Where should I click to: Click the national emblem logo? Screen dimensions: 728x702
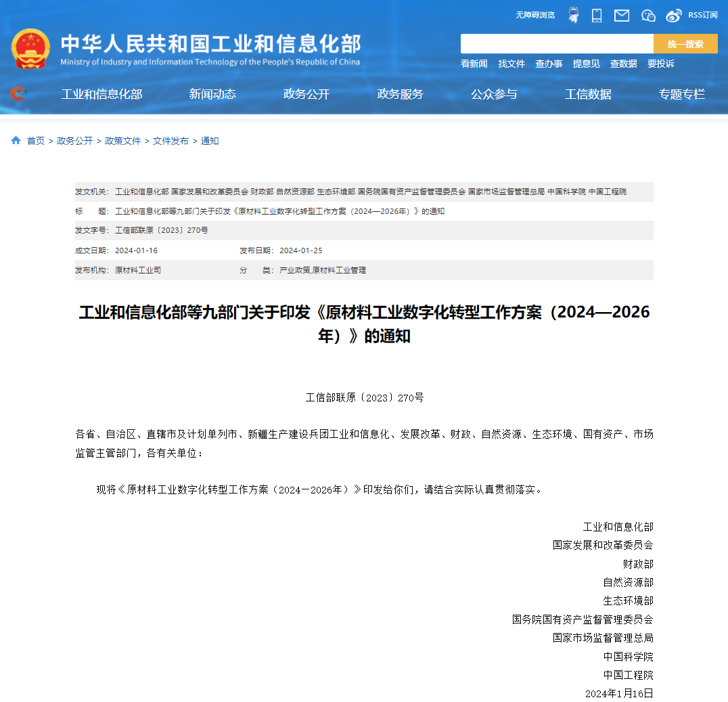point(30,48)
